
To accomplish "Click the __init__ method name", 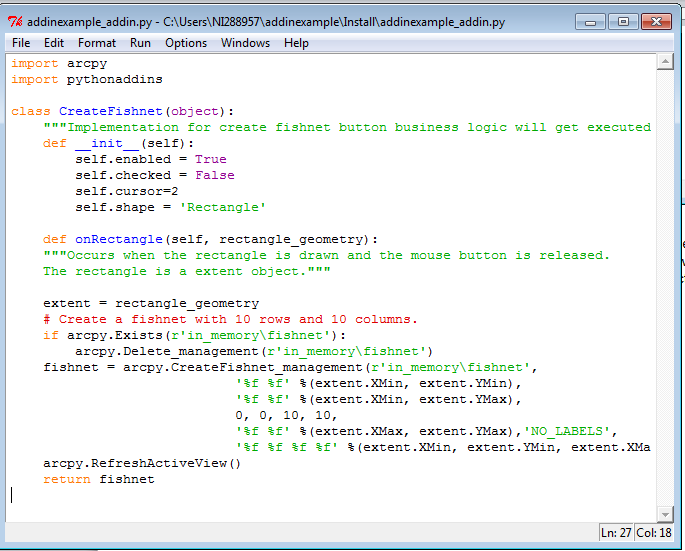I will (x=107, y=143).
